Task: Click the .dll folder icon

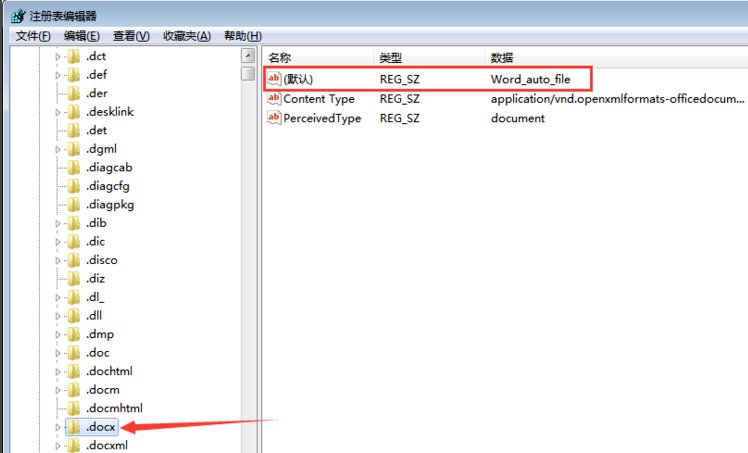Action: (x=73, y=316)
